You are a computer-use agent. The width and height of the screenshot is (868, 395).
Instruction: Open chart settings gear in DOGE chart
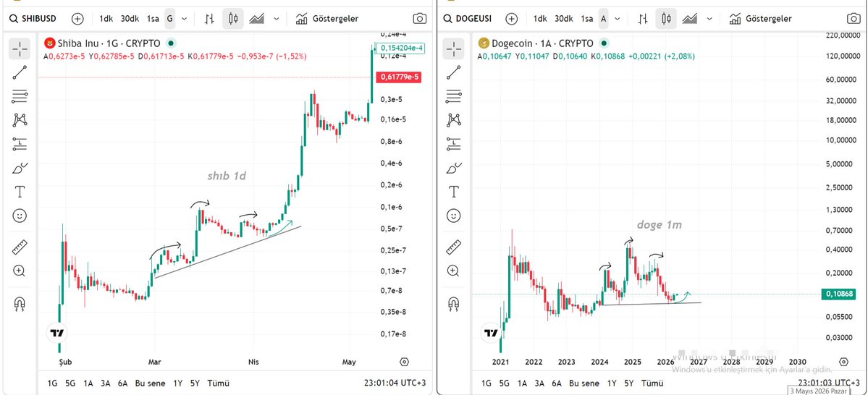pyautogui.click(x=843, y=362)
